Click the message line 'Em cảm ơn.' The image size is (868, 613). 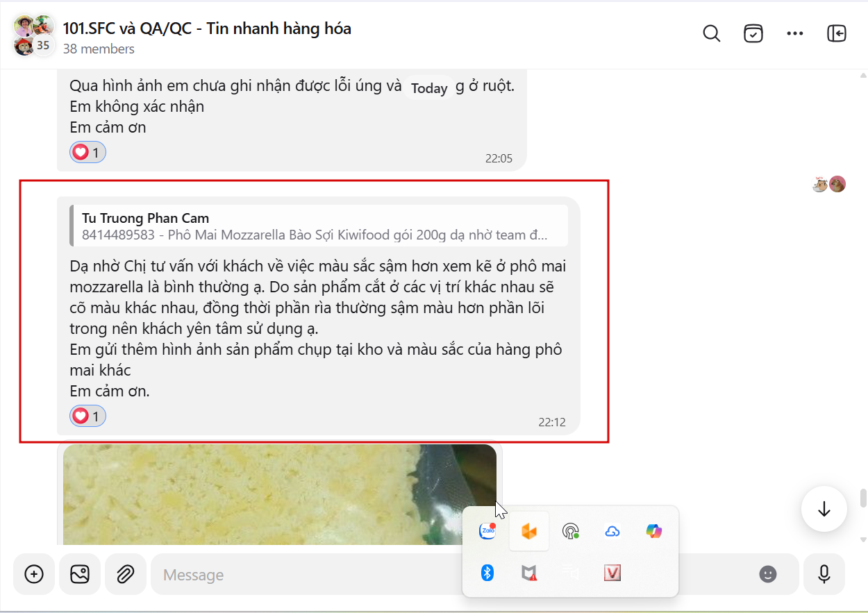(x=110, y=391)
